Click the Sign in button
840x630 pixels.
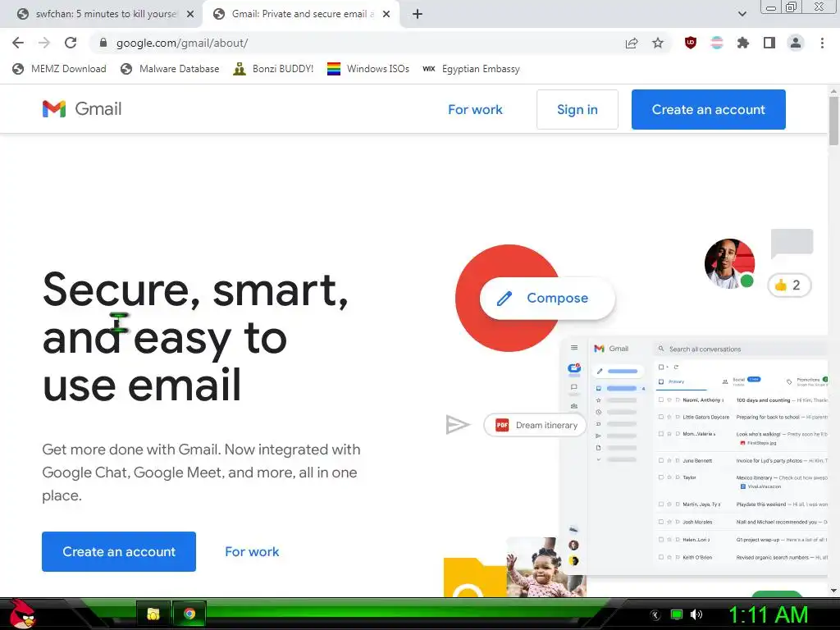pyautogui.click(x=577, y=109)
